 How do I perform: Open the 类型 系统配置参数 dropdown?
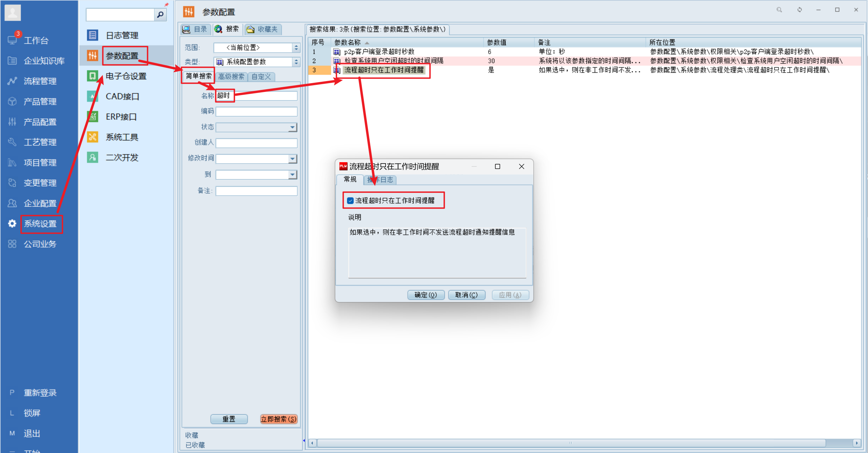[x=296, y=62]
